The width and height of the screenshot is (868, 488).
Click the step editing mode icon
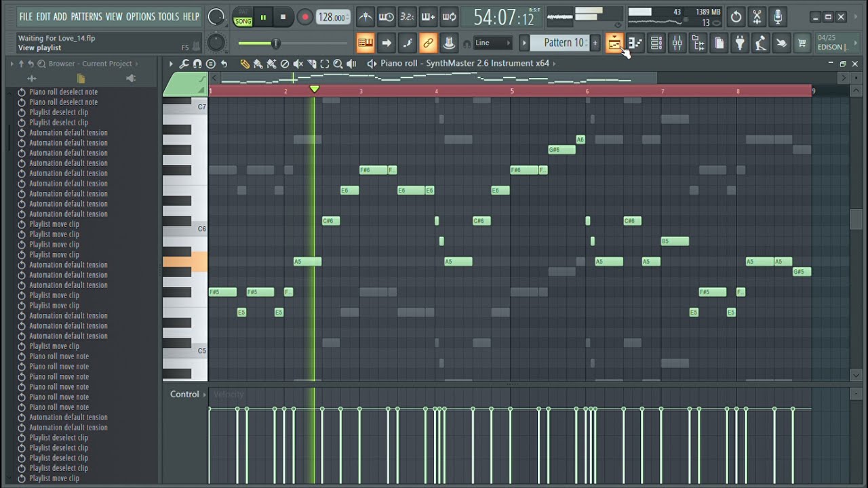(408, 43)
